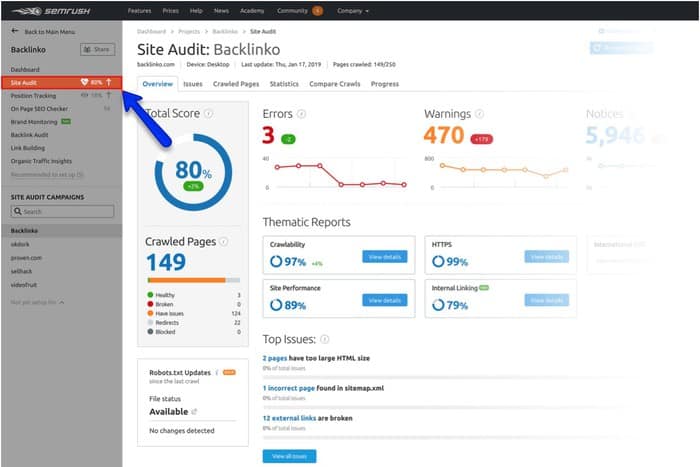Click the Brand Monitoring new badge
Screen dimensions: 700x467
point(66,121)
